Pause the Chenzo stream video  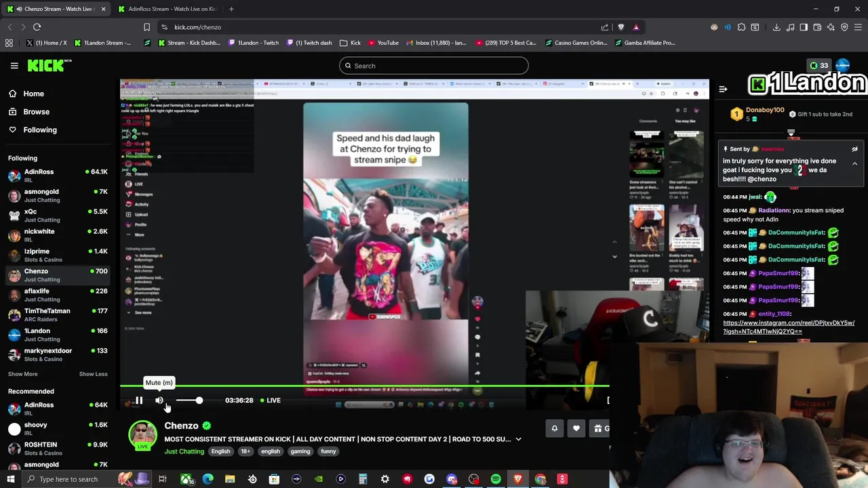pyautogui.click(x=138, y=401)
